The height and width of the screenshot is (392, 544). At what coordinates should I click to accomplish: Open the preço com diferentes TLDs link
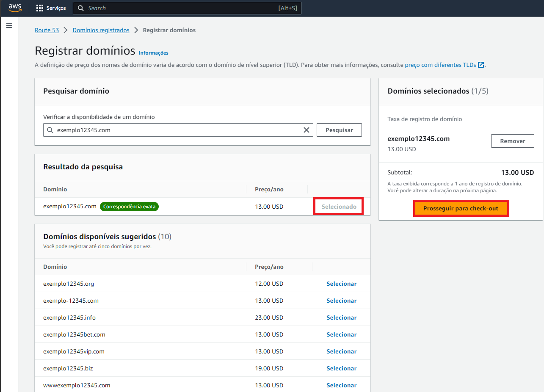click(440, 65)
